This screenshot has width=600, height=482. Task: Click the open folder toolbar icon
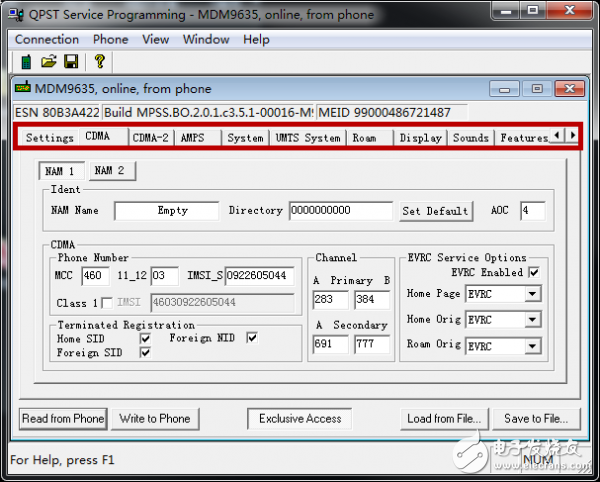pyautogui.click(x=48, y=61)
